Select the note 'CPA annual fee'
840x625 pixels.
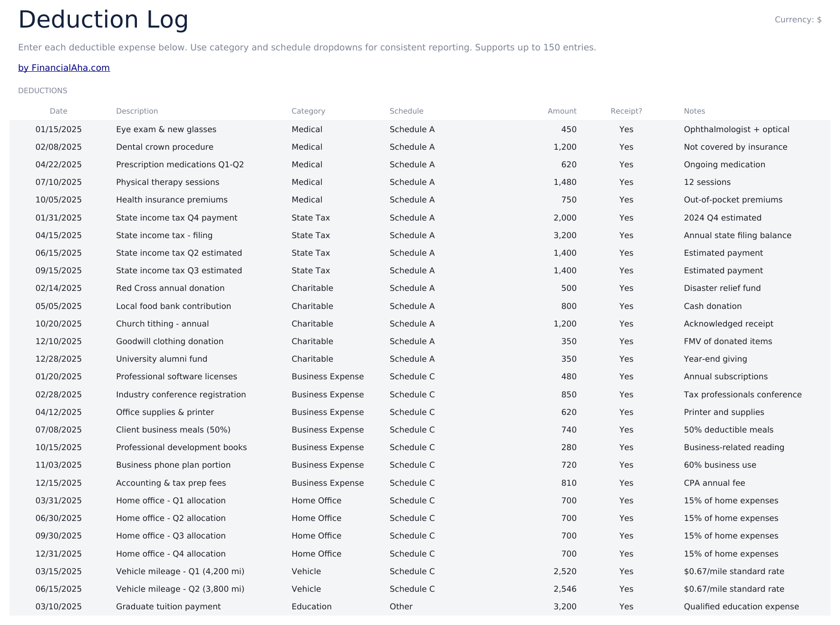click(x=714, y=483)
